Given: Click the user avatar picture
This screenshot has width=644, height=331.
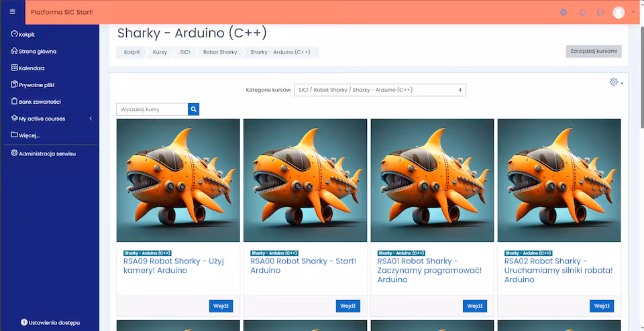Looking at the screenshot, I should [x=619, y=12].
